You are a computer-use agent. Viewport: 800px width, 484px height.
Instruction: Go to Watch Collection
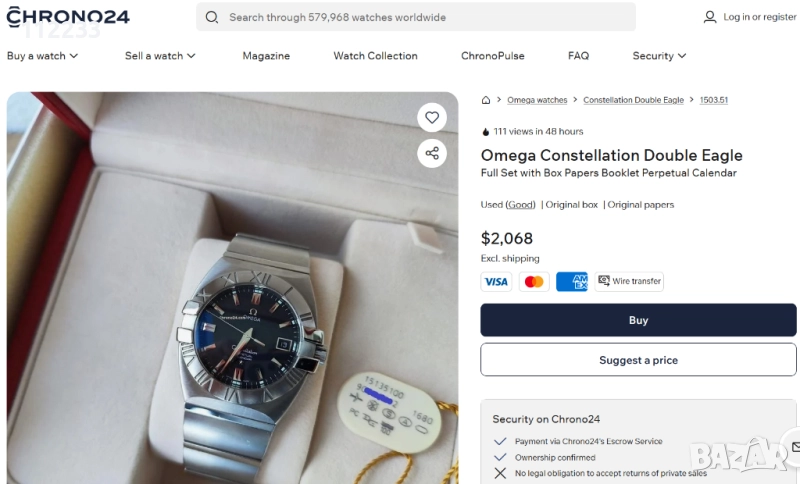(375, 56)
